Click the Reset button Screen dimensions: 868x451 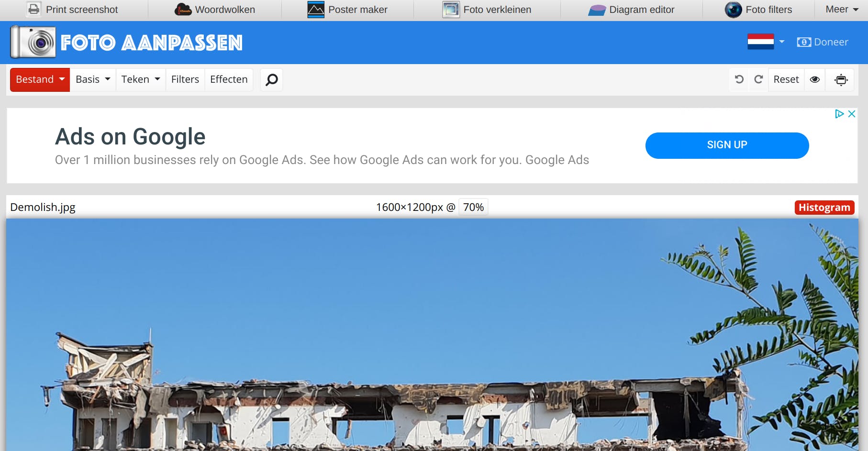point(786,79)
